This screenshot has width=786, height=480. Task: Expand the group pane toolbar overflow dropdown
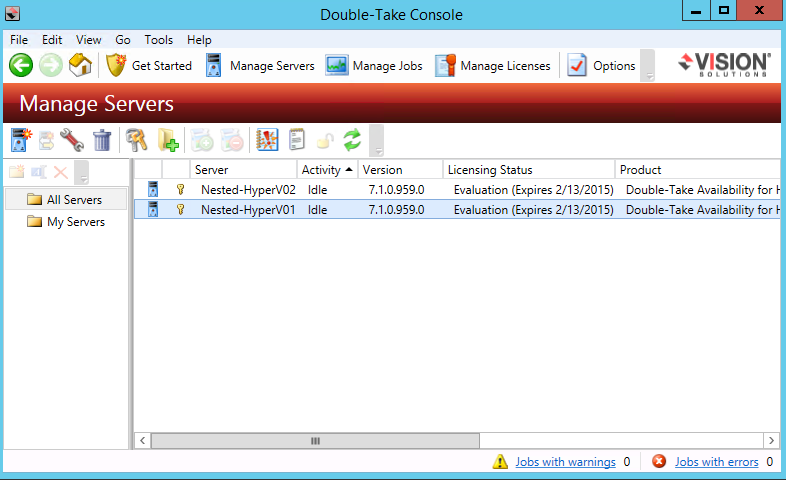pos(82,172)
